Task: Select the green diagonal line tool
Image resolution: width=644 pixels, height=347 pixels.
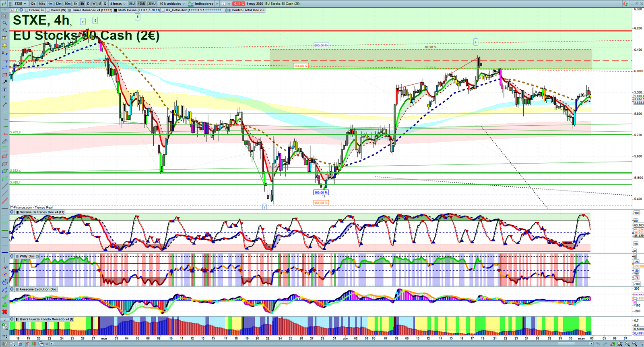Action: point(4,193)
